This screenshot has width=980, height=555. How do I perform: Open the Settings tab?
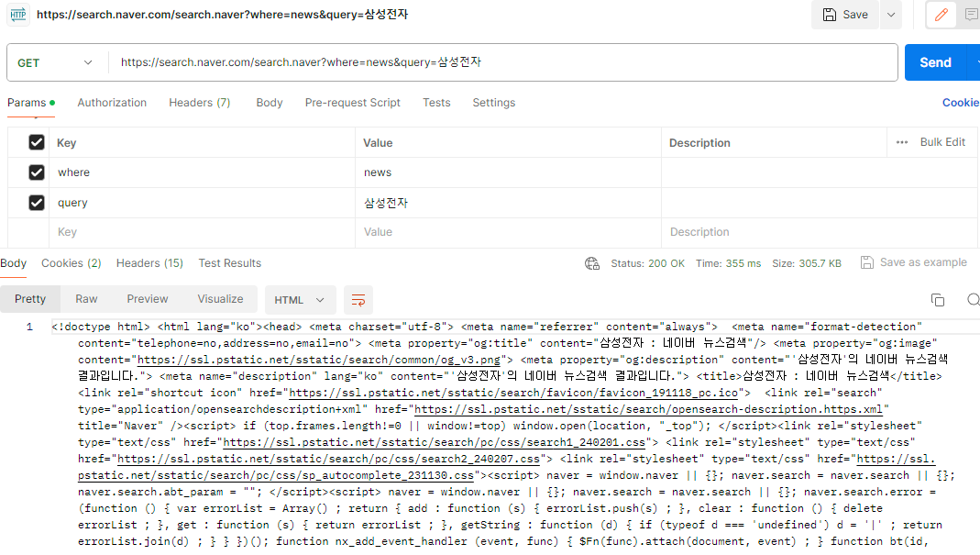click(x=494, y=103)
